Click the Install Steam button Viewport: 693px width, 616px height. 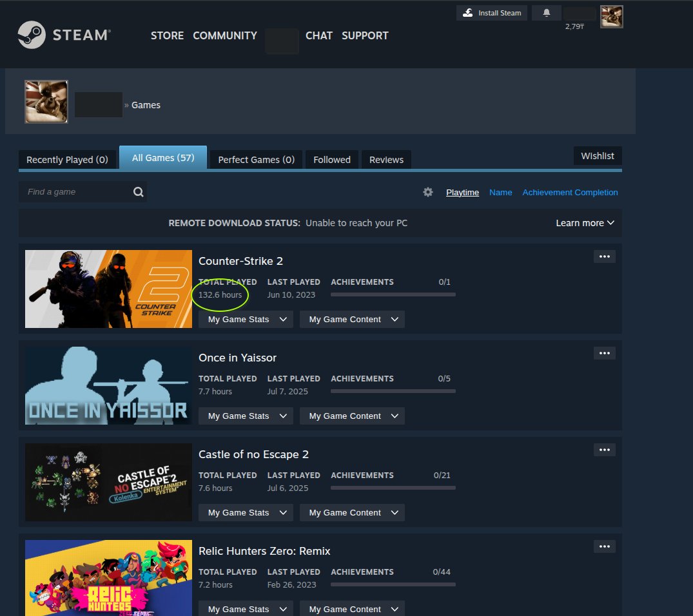coord(493,13)
